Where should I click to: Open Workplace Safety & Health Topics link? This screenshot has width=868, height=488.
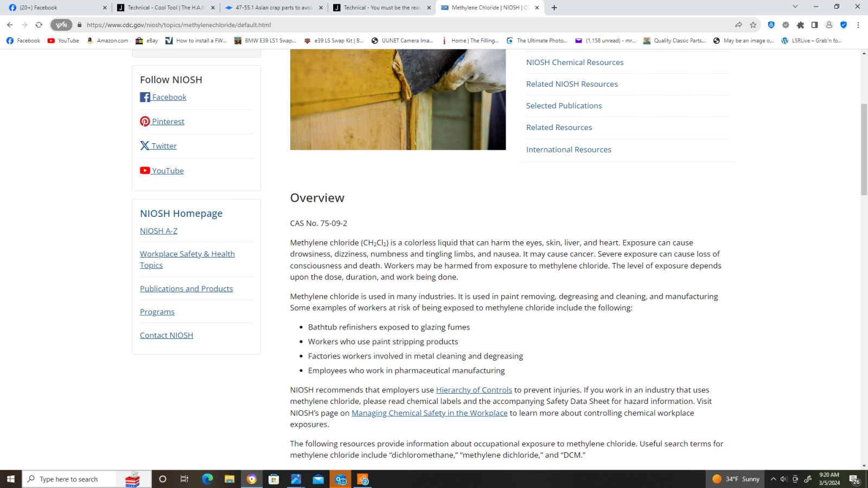[x=187, y=260]
